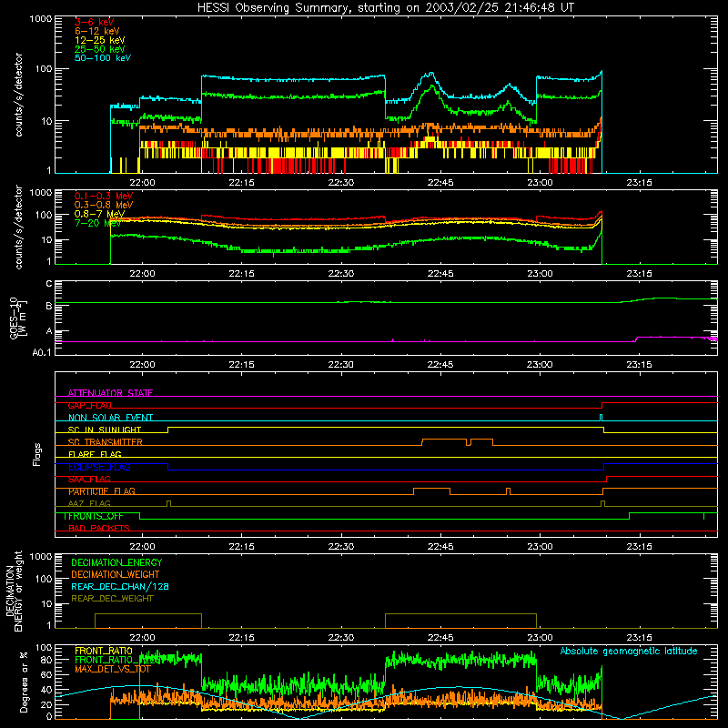
Task: Select the orange 6-12 keV legend label
Action: coord(97,31)
